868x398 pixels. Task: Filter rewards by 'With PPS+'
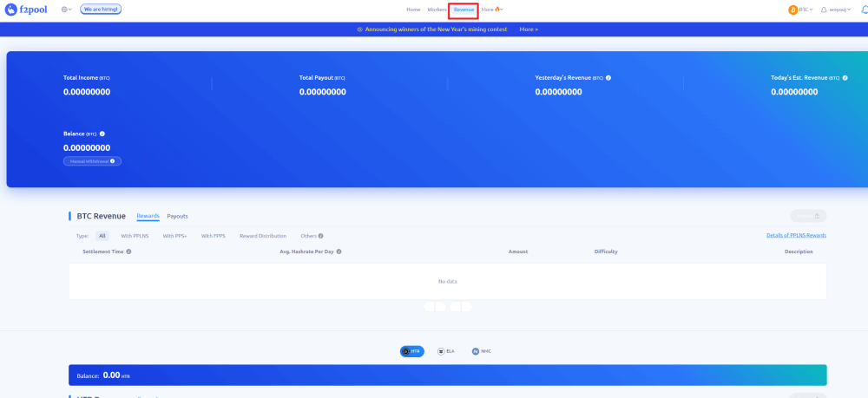174,236
